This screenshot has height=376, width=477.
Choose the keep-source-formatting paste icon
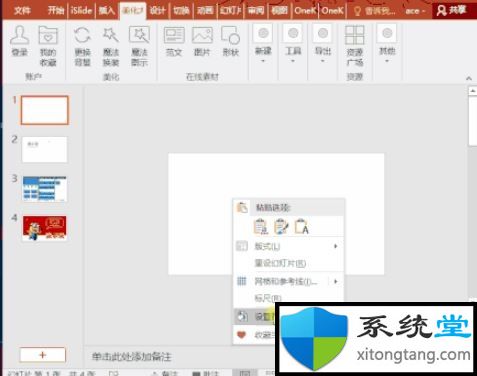click(281, 226)
